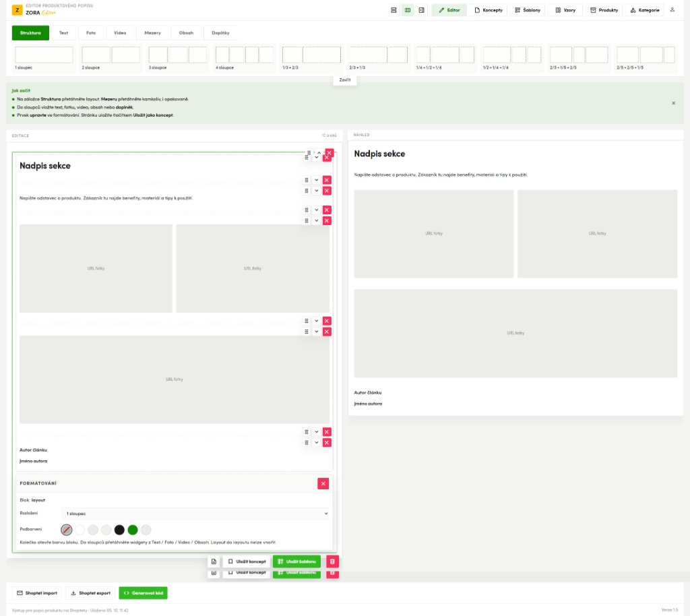Viewport: 690px width, 616px height.
Task: Click the yellow Z logo of ZORA Editor
Action: click(x=17, y=10)
